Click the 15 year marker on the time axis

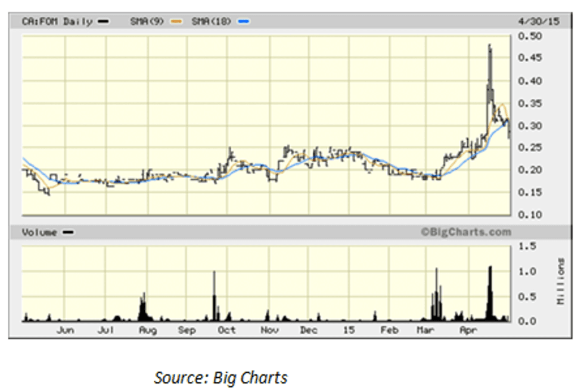click(349, 329)
